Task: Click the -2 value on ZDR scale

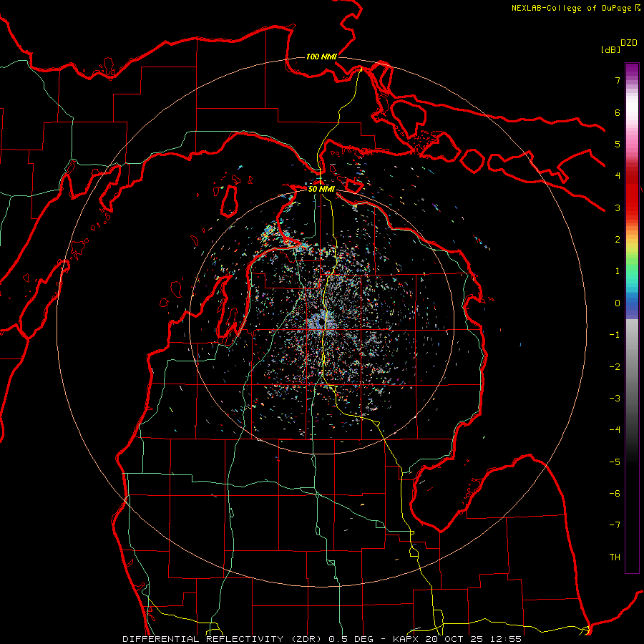Action: pos(615,367)
